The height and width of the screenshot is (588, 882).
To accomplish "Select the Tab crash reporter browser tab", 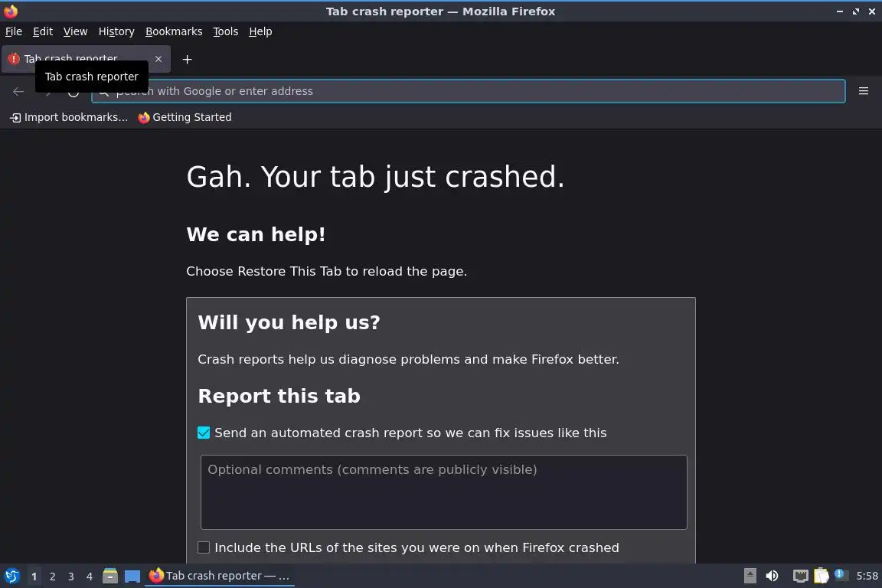I will (86, 59).
